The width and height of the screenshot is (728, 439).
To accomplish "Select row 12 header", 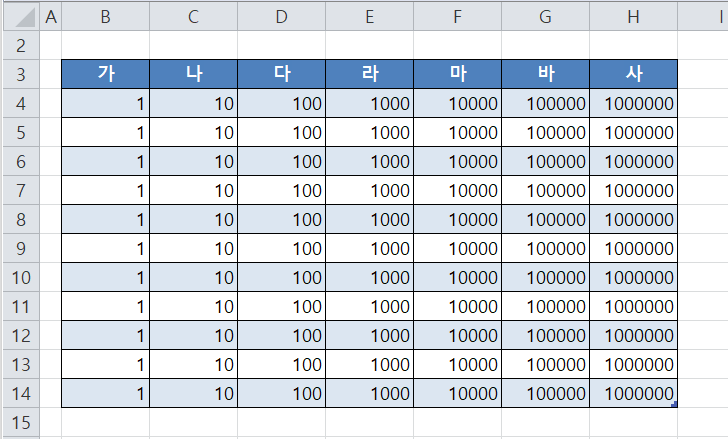I will pyautogui.click(x=21, y=335).
